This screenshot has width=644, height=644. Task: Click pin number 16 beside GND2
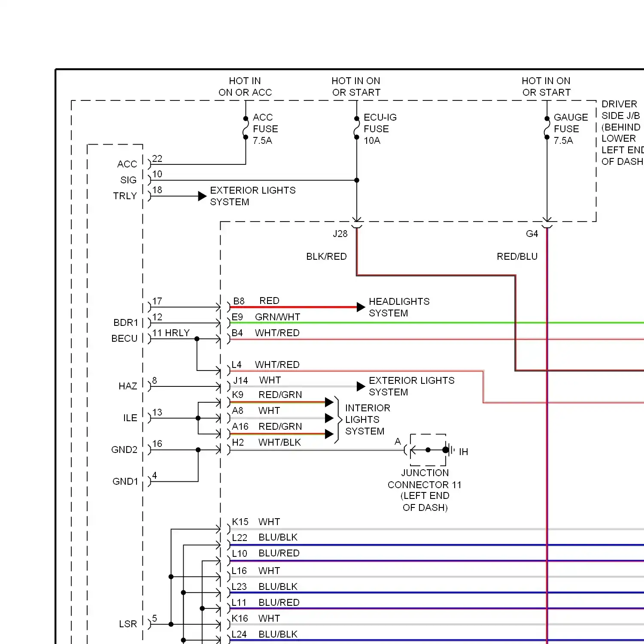(157, 444)
